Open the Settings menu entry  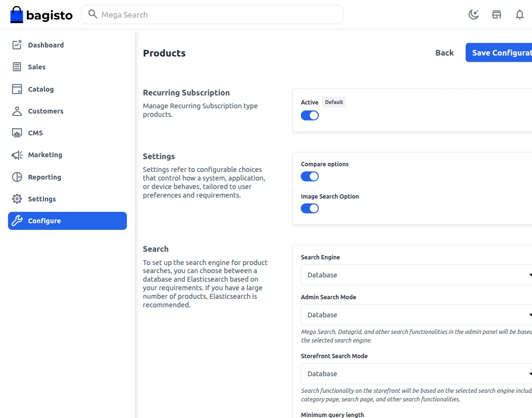(x=43, y=199)
